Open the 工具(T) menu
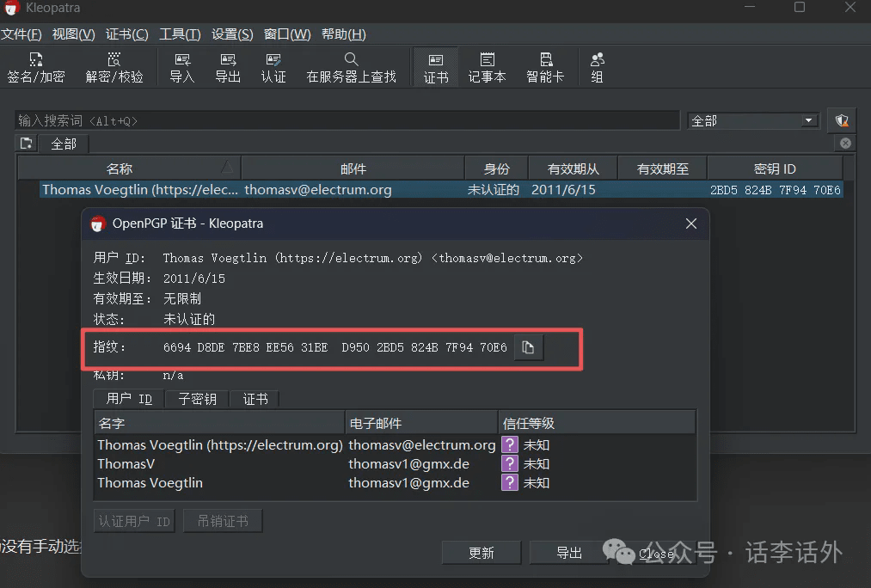 180,34
